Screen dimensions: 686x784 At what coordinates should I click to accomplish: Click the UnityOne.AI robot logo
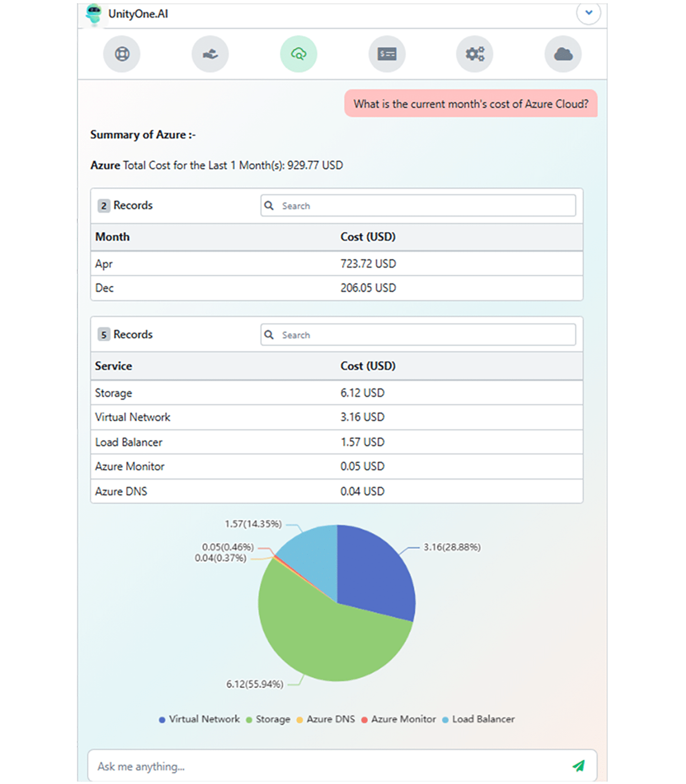94,14
